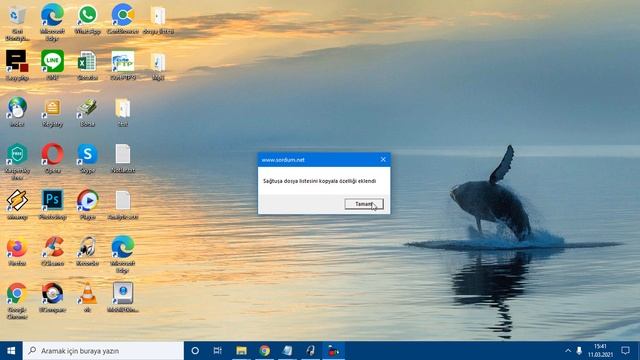Image resolution: width=640 pixels, height=360 pixels.
Task: Close the www.sordum.net message dialog
Action: 383,160
